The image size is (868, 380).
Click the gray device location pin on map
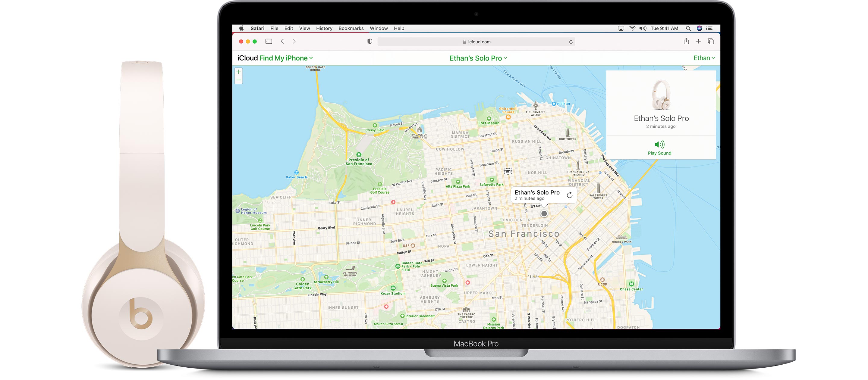coord(544,214)
